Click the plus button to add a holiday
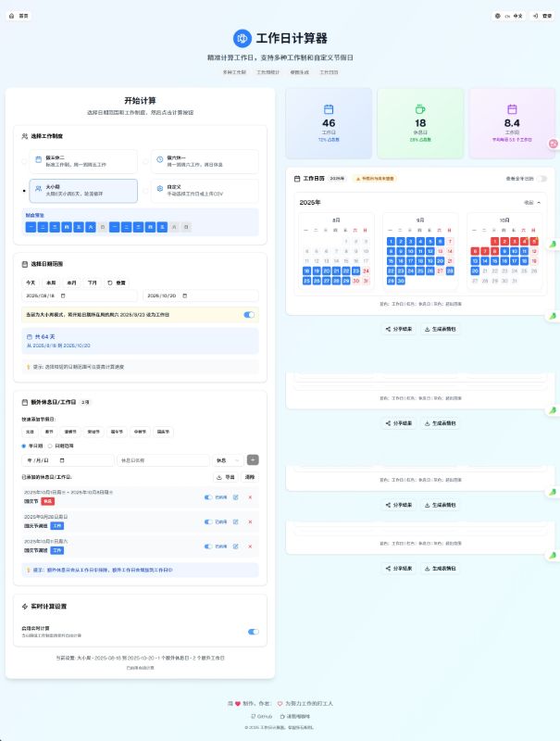Viewport: 560px width, 741px height. [253, 459]
